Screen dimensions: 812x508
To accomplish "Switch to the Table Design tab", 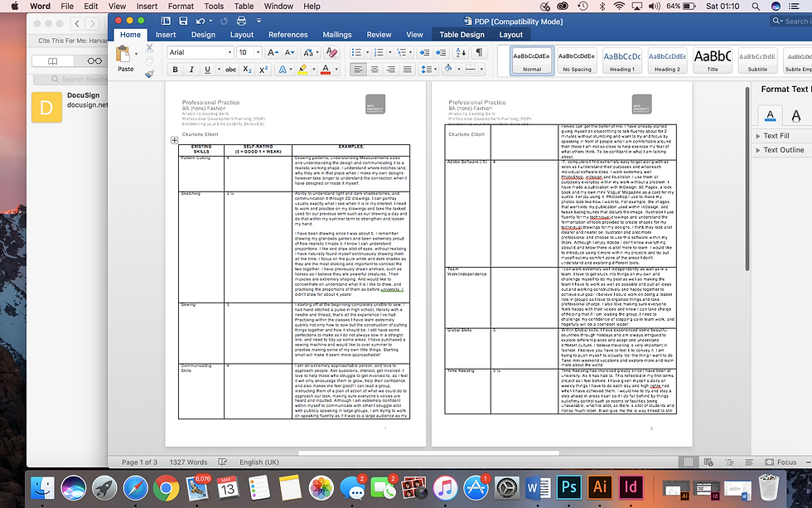I will point(462,35).
